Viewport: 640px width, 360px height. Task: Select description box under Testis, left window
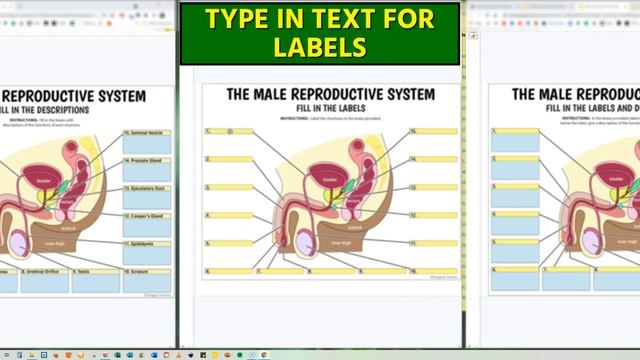pyautogui.click(x=96, y=283)
